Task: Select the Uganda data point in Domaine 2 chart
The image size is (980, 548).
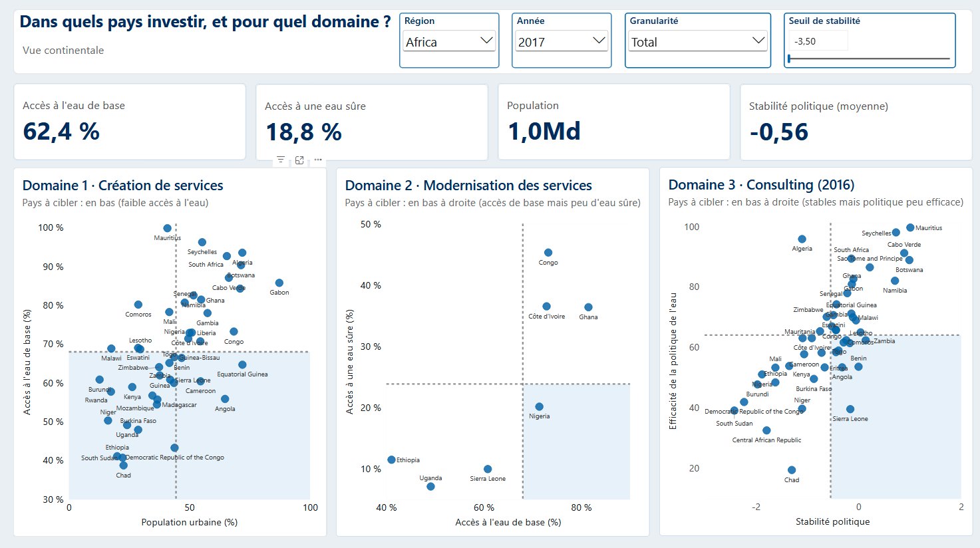Action: 430,487
